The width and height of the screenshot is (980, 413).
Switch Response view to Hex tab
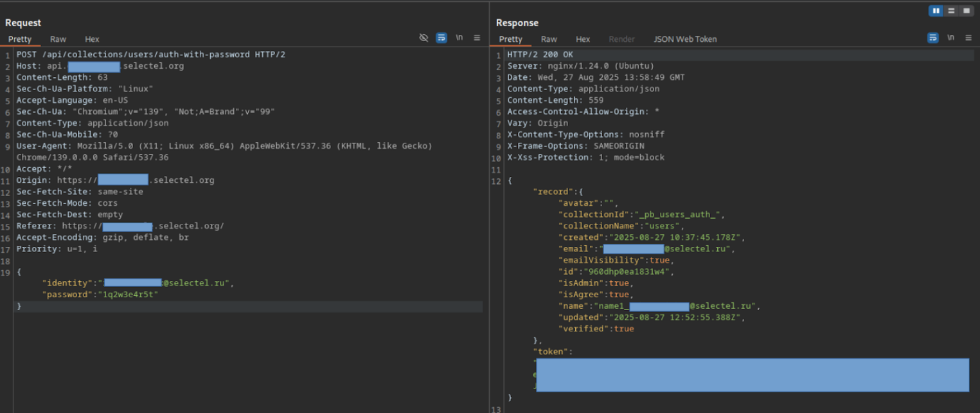pos(583,39)
